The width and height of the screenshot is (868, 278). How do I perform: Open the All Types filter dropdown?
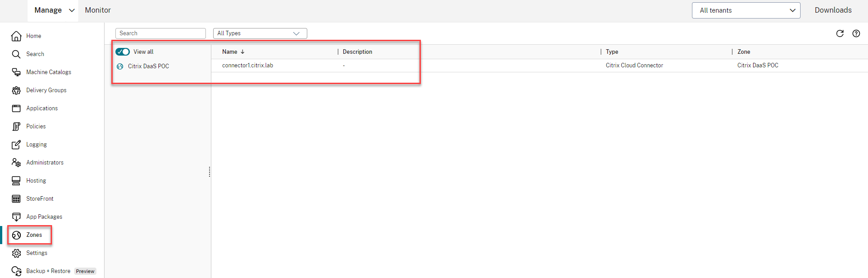pyautogui.click(x=260, y=33)
